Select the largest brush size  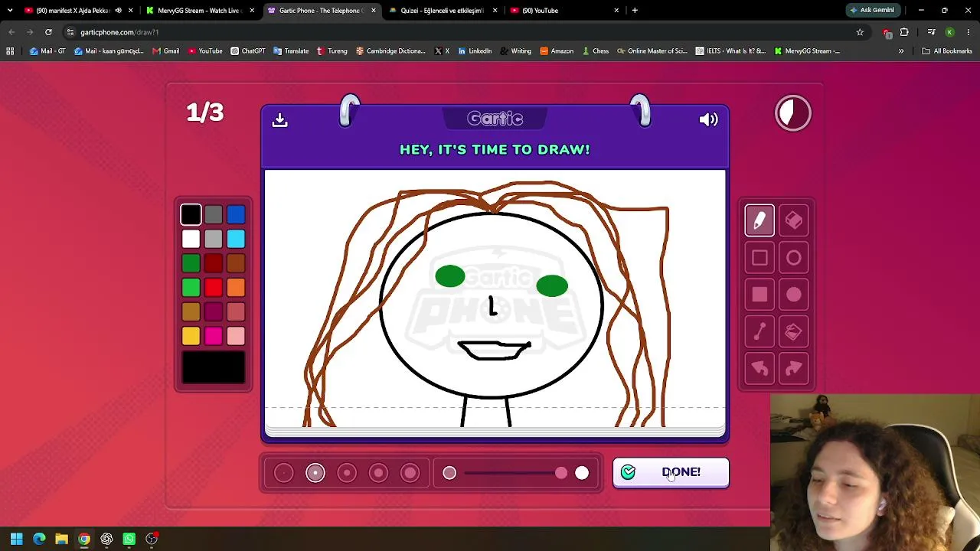pos(410,473)
